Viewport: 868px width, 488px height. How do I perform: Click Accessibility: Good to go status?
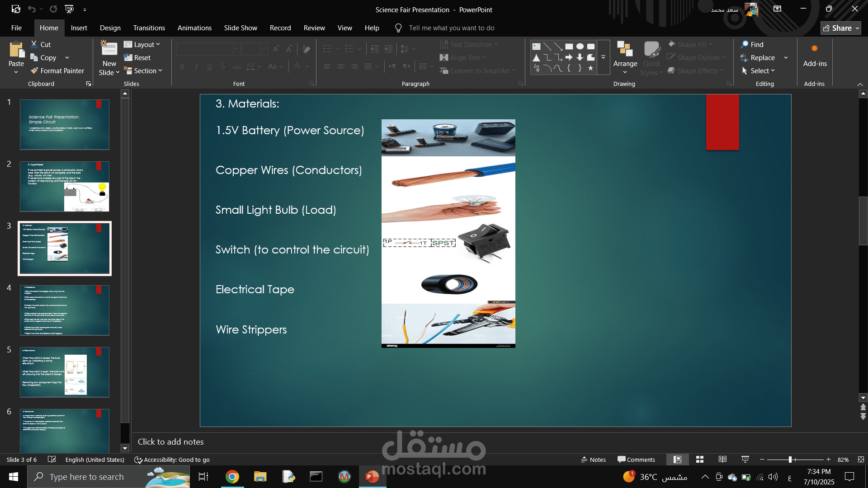pyautogui.click(x=172, y=460)
